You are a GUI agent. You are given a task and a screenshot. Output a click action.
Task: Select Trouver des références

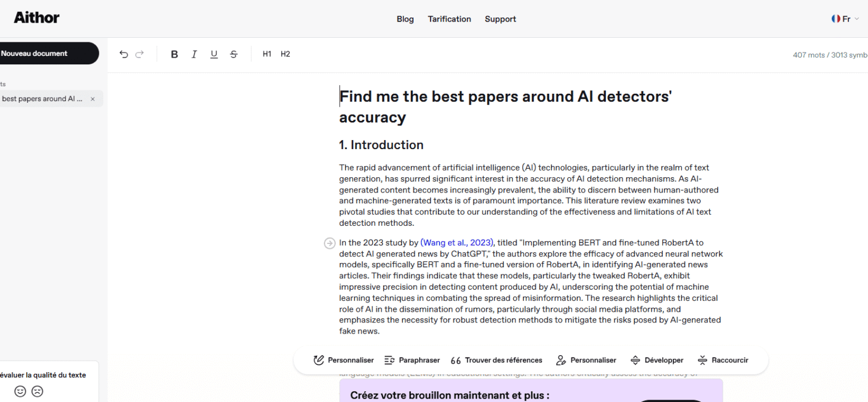pyautogui.click(x=496, y=360)
